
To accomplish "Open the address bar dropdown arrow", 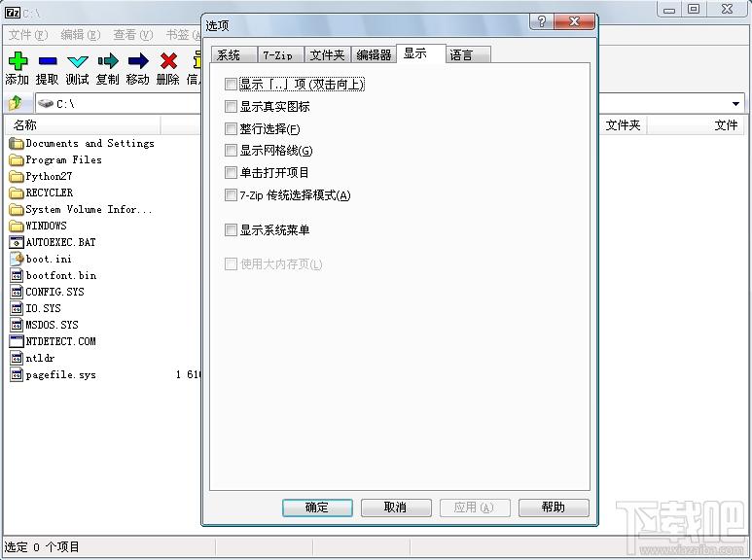I will coord(735,104).
